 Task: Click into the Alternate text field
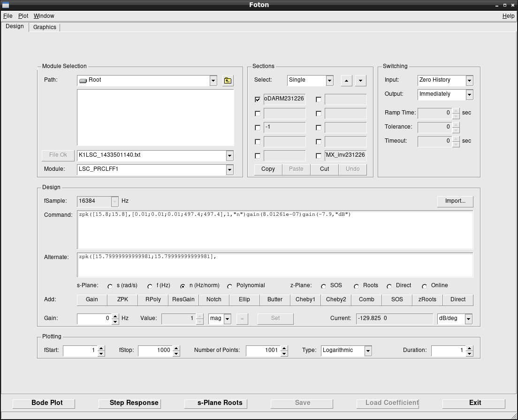pyautogui.click(x=275, y=265)
